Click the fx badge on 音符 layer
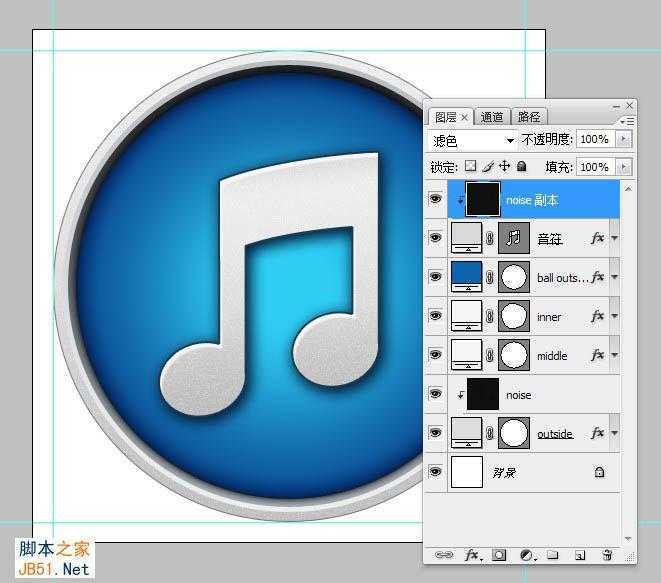Screen dimensions: 661x583 (x=597, y=238)
